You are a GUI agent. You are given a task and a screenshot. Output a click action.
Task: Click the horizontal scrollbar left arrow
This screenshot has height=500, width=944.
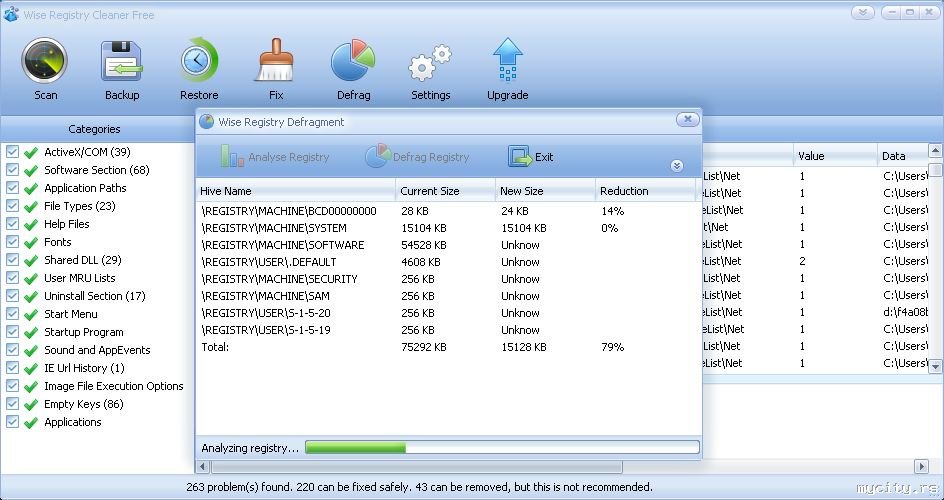coord(202,466)
